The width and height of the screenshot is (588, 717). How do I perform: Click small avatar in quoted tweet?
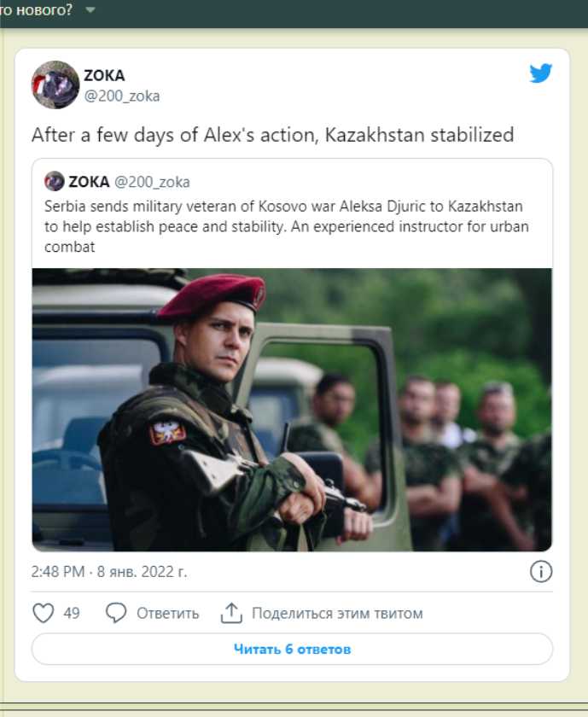point(55,181)
